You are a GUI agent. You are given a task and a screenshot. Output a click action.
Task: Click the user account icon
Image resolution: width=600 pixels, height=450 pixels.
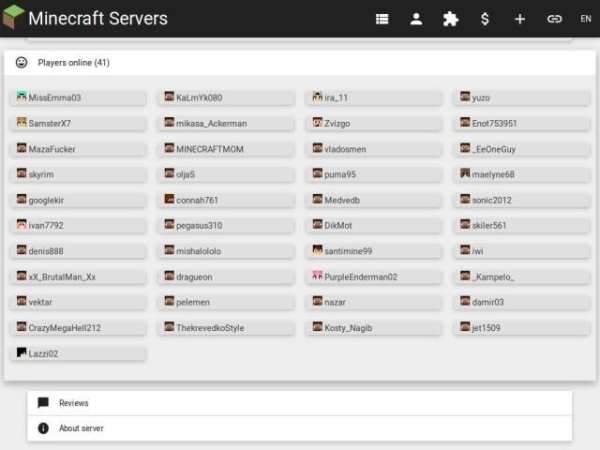click(416, 19)
